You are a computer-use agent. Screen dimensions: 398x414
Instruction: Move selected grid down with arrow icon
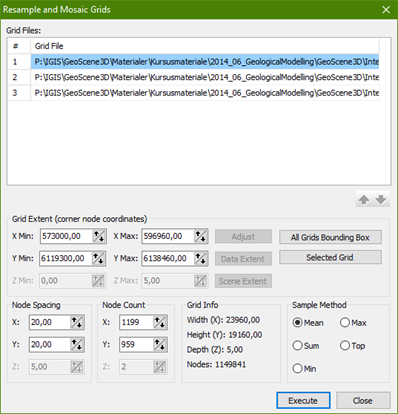(x=381, y=200)
